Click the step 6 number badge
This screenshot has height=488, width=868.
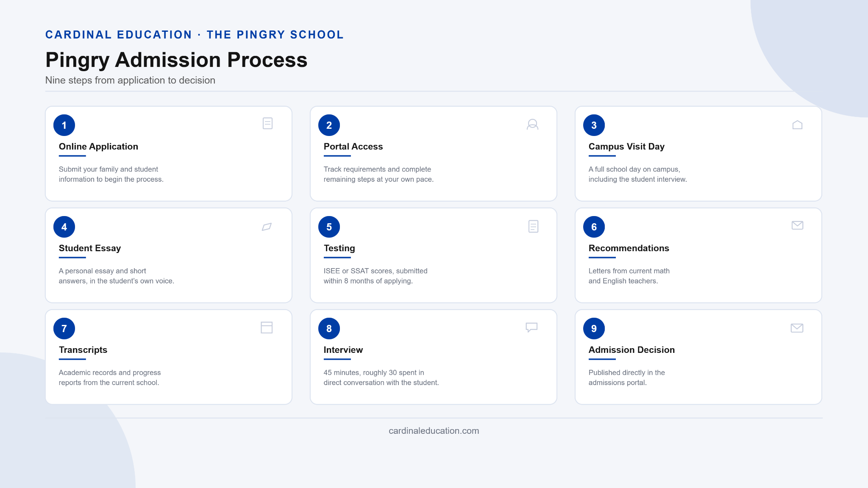point(594,227)
